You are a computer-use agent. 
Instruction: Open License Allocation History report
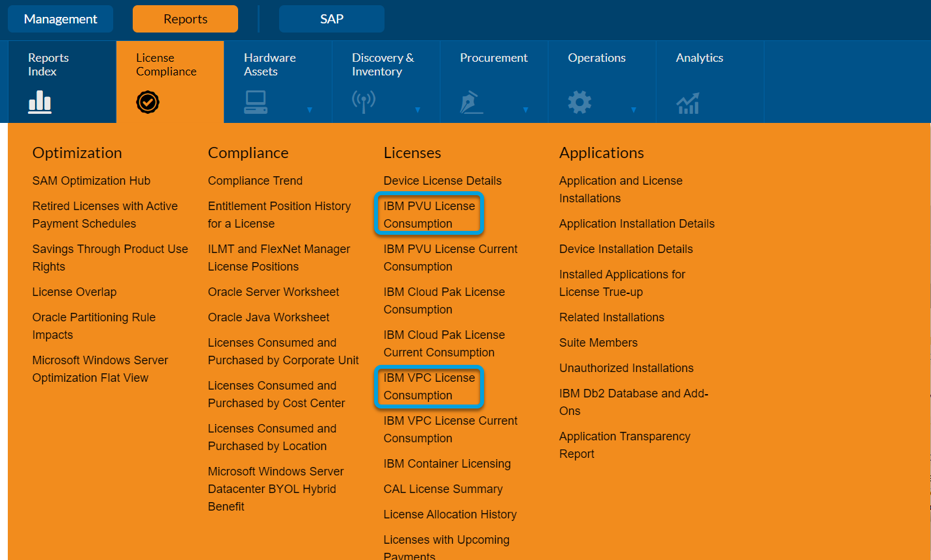click(x=450, y=514)
